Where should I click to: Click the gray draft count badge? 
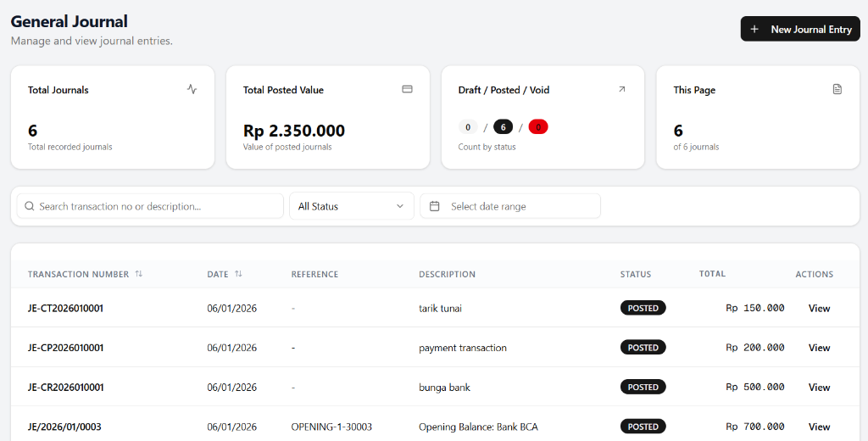(468, 127)
